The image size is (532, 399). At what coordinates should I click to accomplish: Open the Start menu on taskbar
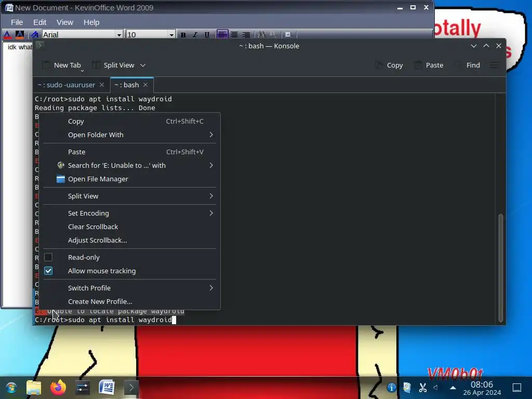11,388
